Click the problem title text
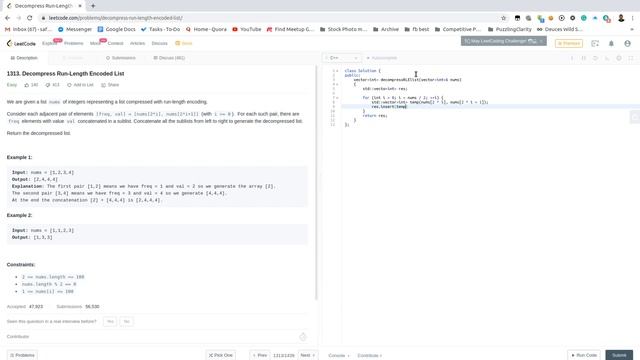The image size is (640, 360). 65,73
